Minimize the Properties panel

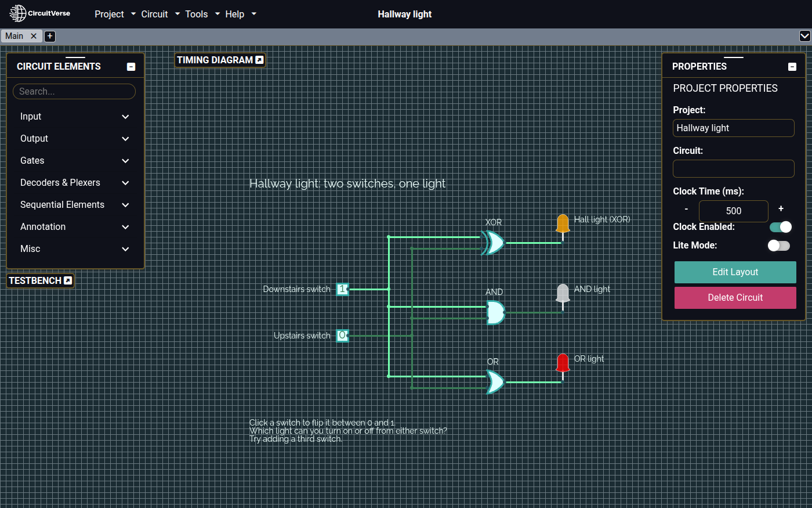[792, 67]
